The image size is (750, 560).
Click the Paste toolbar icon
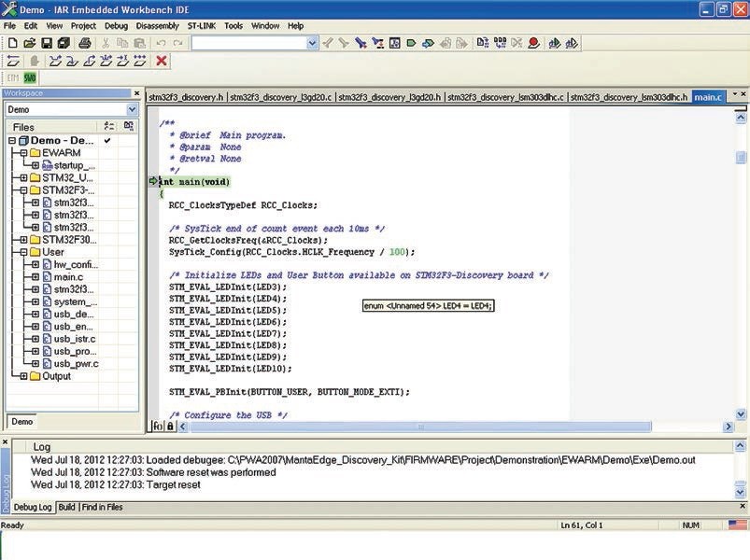coord(139,44)
